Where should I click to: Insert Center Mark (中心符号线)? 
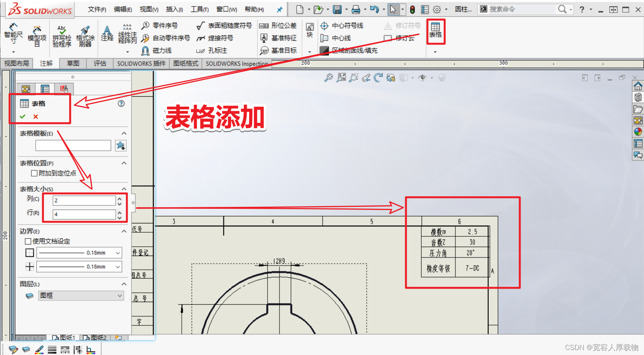pyautogui.click(x=342, y=25)
